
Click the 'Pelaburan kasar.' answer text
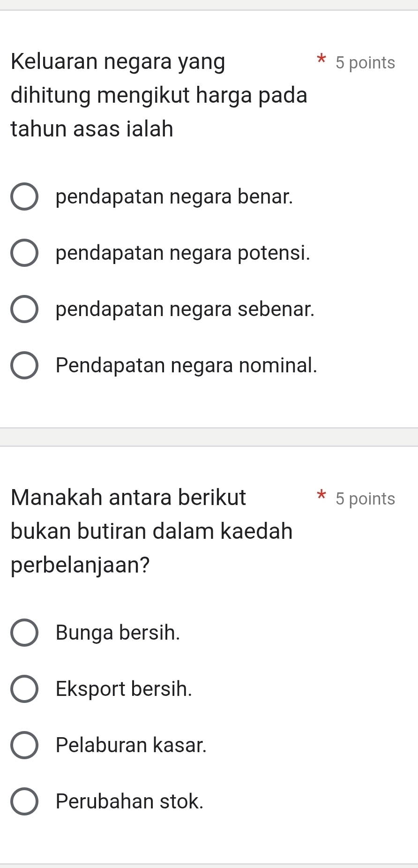131,745
